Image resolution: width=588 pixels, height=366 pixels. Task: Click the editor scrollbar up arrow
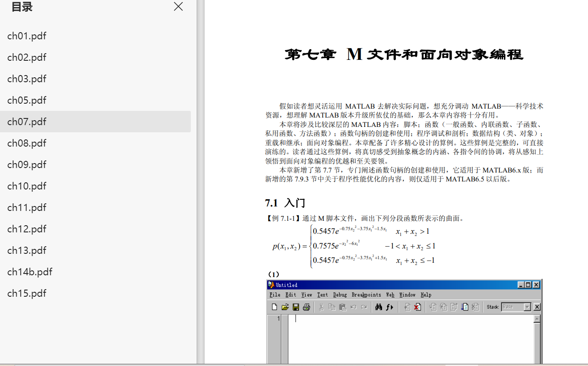click(x=537, y=319)
